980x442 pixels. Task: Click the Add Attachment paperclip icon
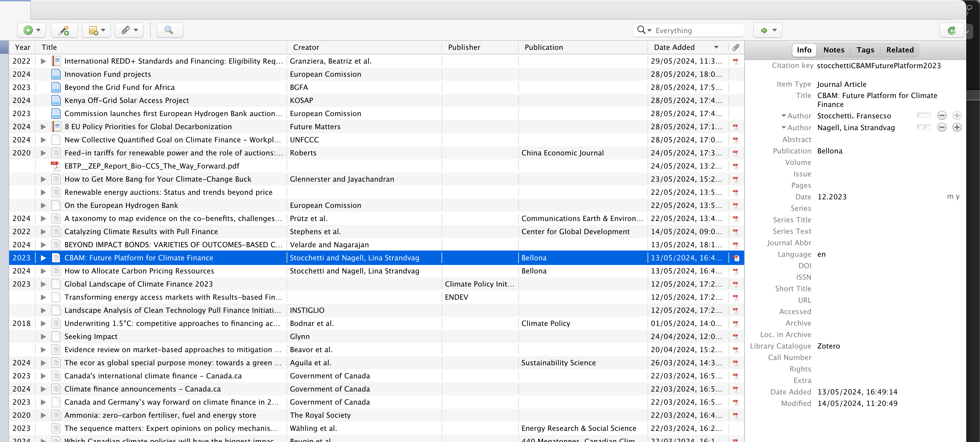(x=129, y=30)
